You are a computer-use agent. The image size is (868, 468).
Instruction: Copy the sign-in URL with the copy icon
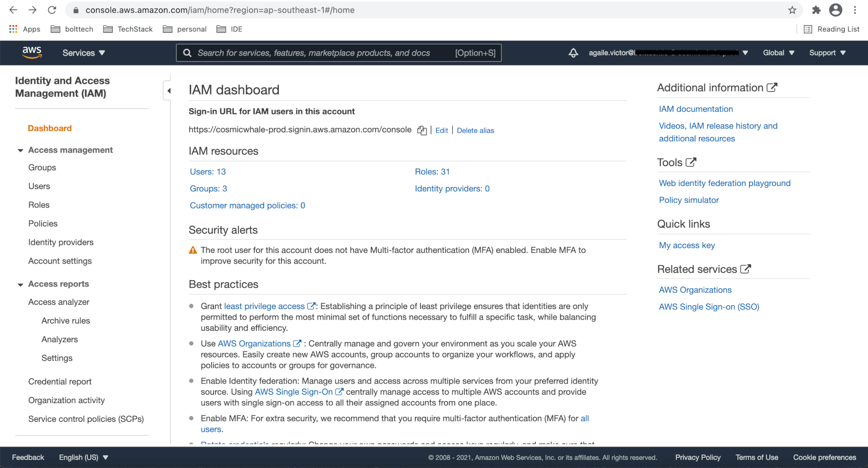click(x=422, y=131)
